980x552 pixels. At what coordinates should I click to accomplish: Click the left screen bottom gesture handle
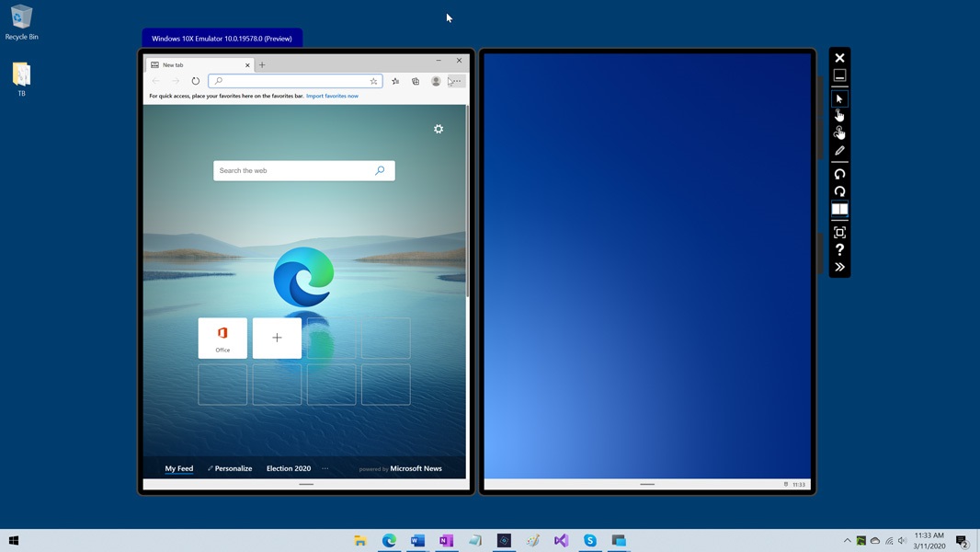click(306, 485)
